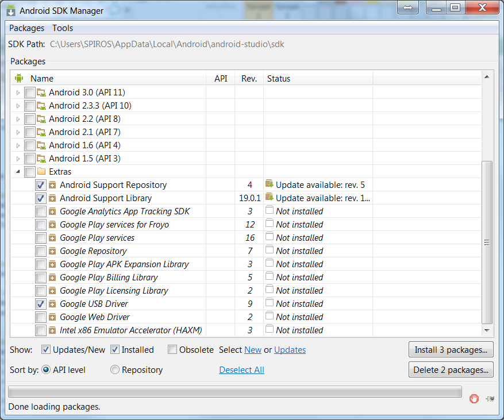Click the Deselect All link

point(242,370)
